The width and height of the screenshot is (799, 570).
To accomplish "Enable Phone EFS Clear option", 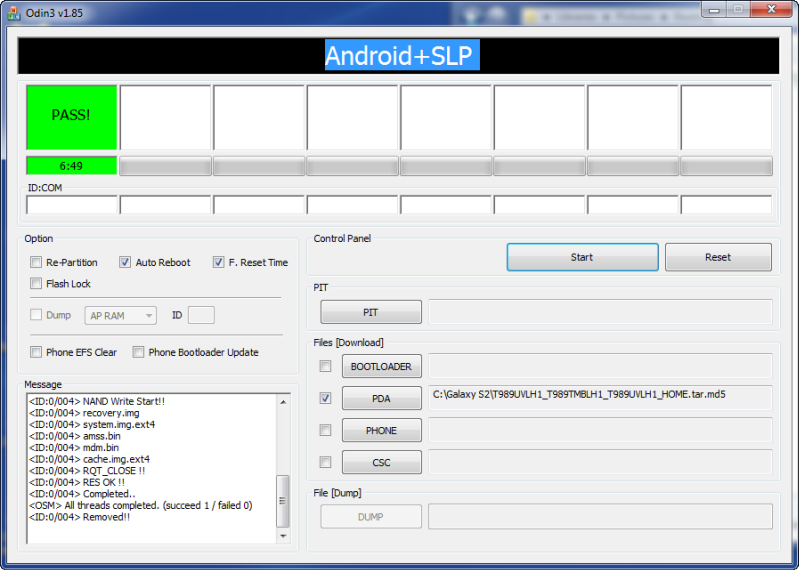I will coord(36,352).
